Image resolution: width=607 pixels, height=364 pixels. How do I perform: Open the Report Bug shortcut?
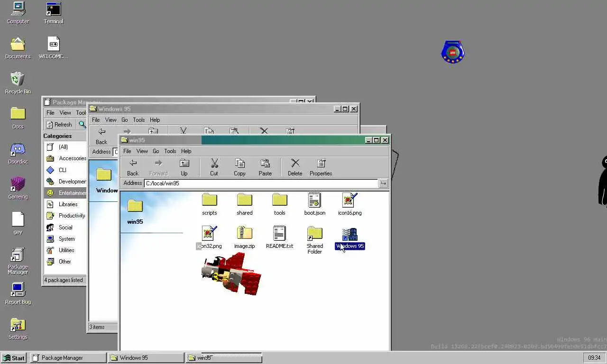click(18, 293)
